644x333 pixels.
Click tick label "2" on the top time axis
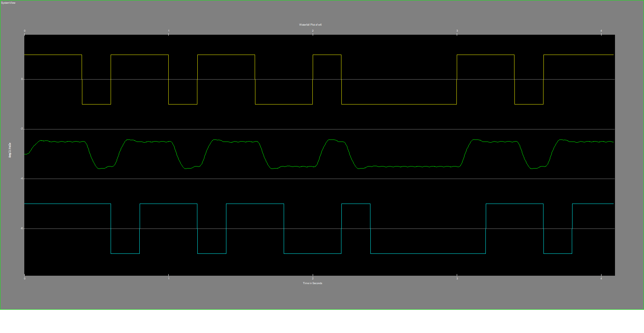pyautogui.click(x=313, y=31)
